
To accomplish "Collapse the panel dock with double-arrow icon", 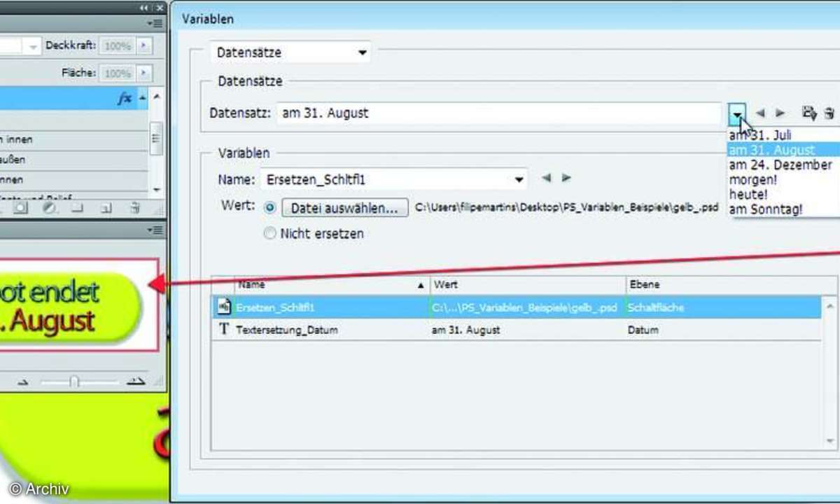I will [x=144, y=7].
